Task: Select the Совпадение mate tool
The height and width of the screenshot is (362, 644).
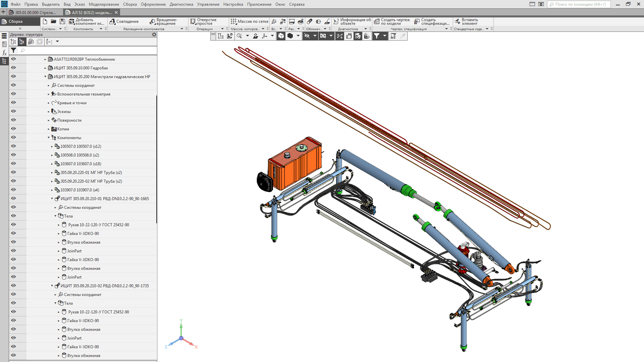Action: click(x=124, y=21)
